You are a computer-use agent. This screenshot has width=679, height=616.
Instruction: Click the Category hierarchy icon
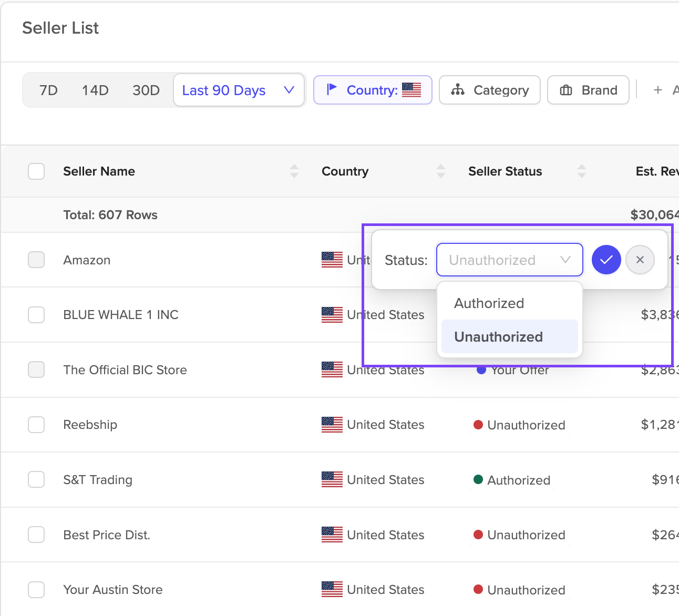click(x=458, y=90)
